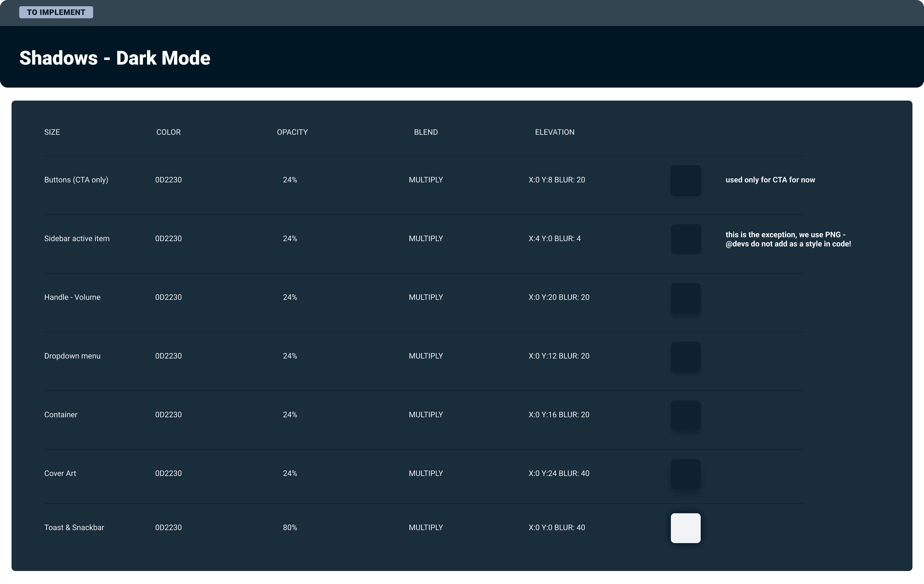This screenshot has width=924, height=584.
Task: Click the 80% opacity value
Action: [290, 527]
